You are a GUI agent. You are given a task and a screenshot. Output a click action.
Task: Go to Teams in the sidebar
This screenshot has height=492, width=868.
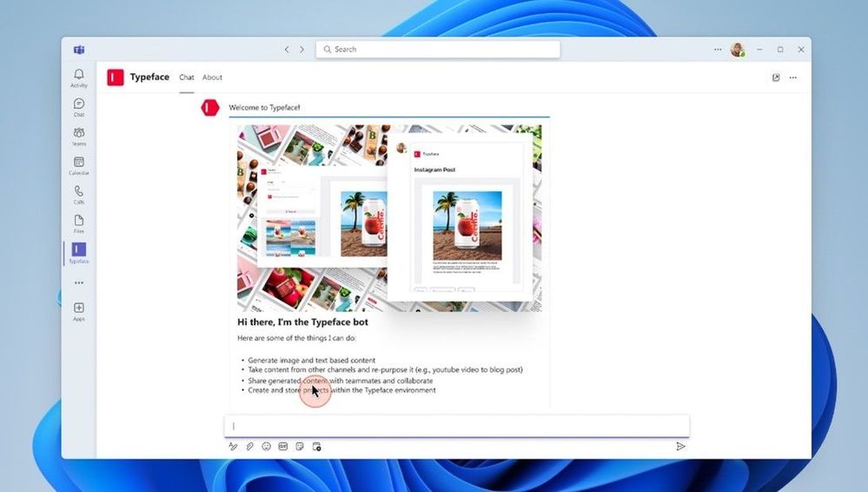point(79,136)
